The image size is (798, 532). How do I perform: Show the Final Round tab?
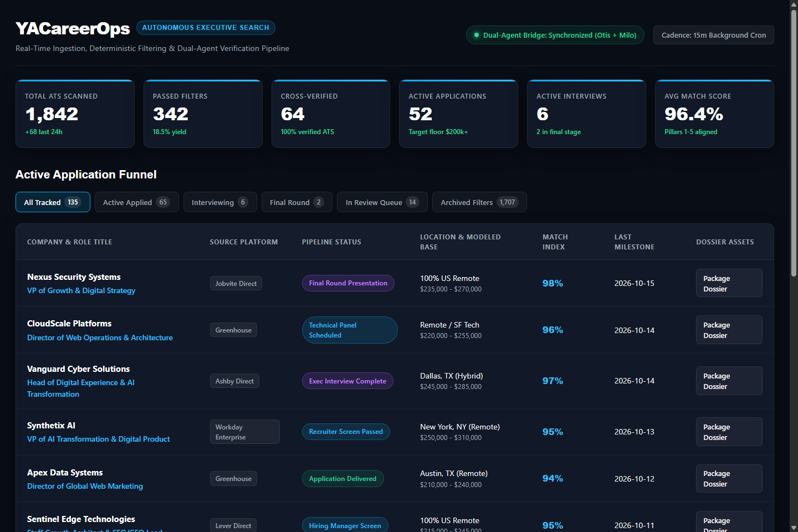point(297,202)
